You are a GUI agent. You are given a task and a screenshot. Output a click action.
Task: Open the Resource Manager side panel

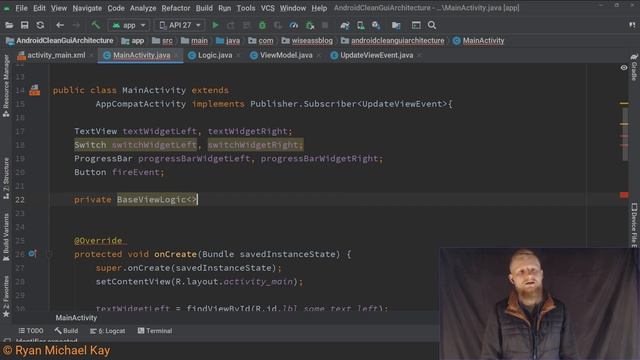(6, 86)
